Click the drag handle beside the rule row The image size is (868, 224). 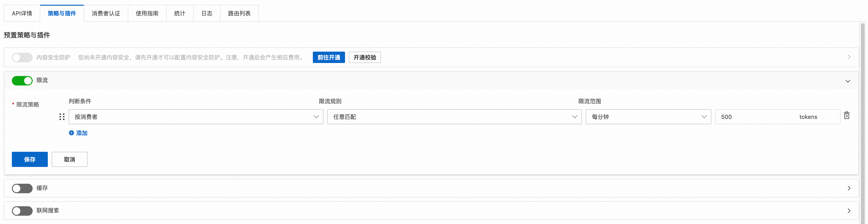click(62, 117)
